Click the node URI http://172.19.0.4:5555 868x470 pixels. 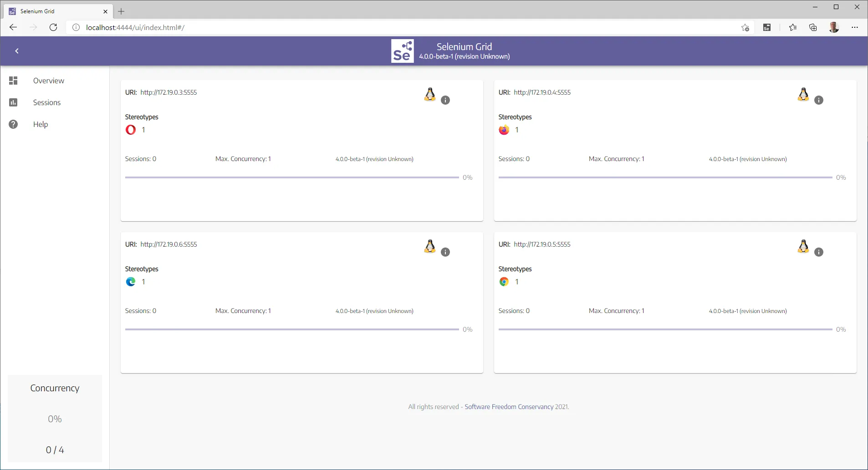(x=542, y=92)
